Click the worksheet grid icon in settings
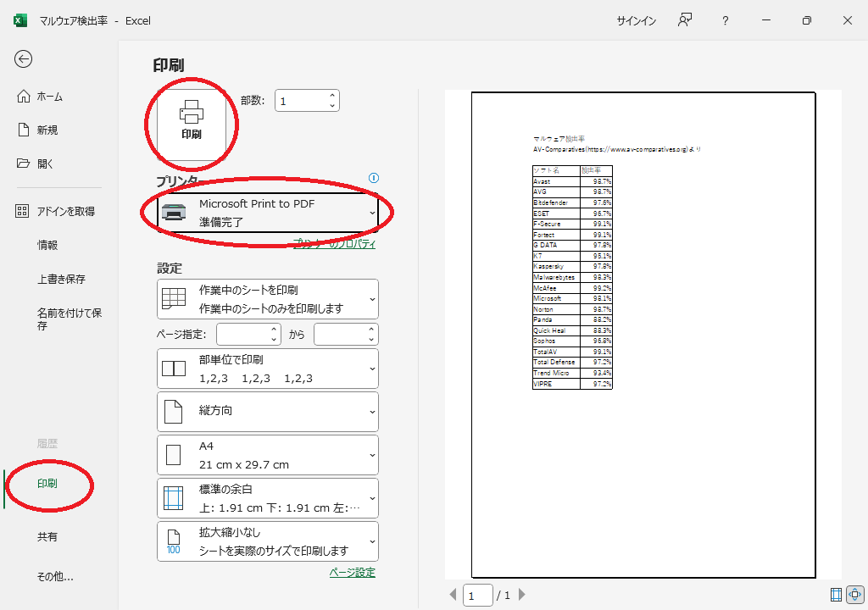Viewport: 868px width, 610px height. (x=173, y=299)
